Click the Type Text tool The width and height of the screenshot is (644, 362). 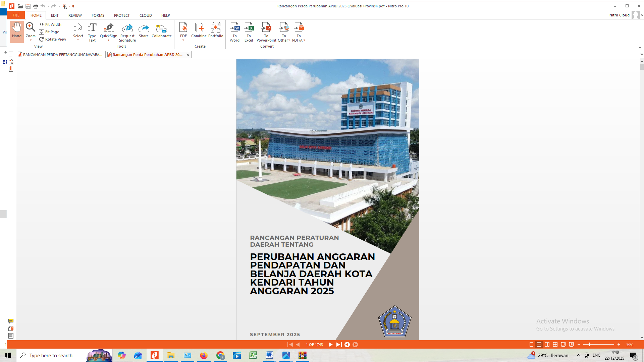coord(92,32)
